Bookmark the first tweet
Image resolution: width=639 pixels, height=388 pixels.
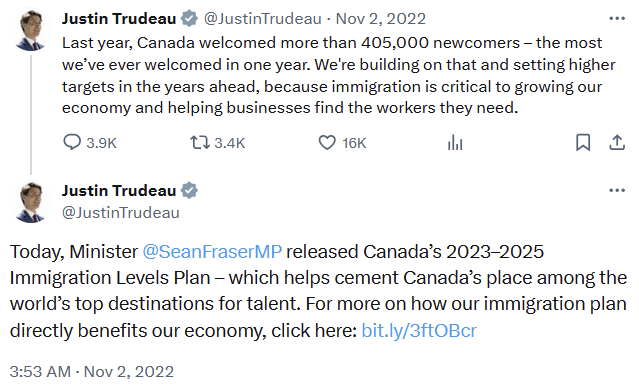click(x=583, y=143)
